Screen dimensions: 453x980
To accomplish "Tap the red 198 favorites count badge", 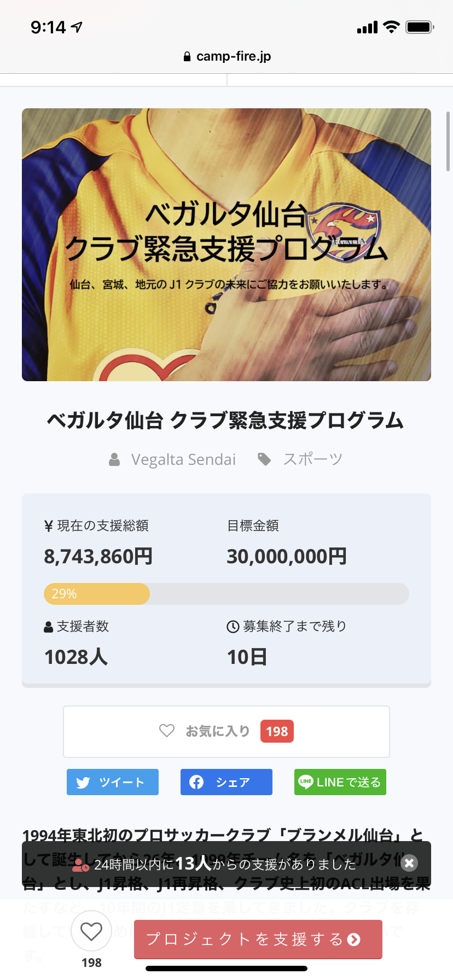I will [277, 731].
